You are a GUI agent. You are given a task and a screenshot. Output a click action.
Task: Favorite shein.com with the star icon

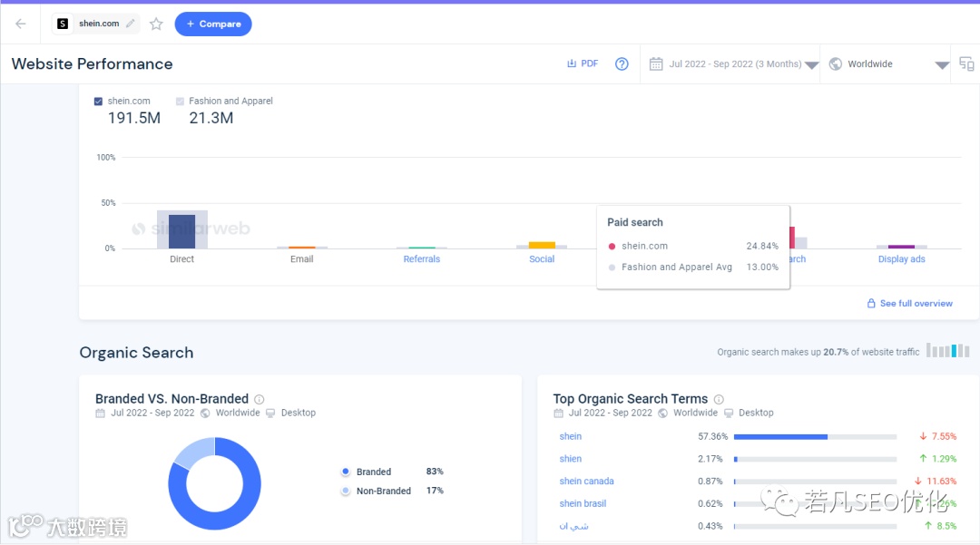click(x=156, y=24)
